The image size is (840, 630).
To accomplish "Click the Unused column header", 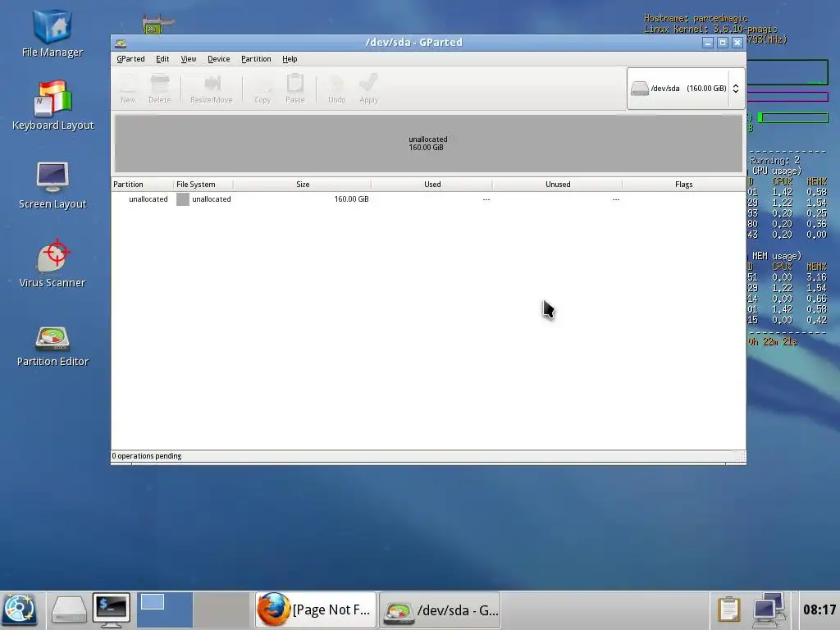I will click(x=558, y=185).
